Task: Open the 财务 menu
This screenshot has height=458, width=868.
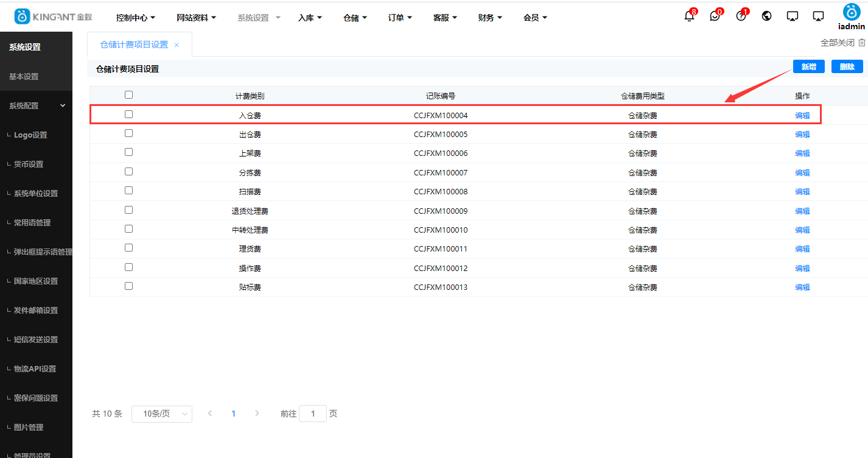Action: pyautogui.click(x=489, y=17)
